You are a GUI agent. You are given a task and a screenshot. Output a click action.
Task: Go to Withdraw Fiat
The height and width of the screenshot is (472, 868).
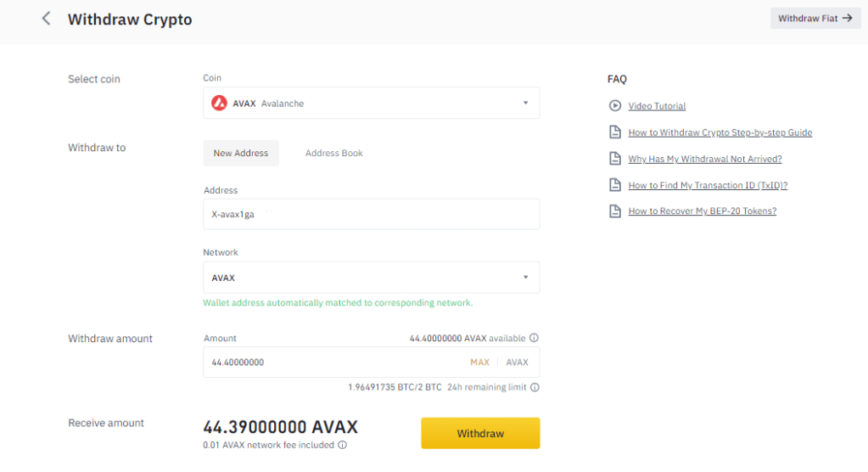coord(815,19)
